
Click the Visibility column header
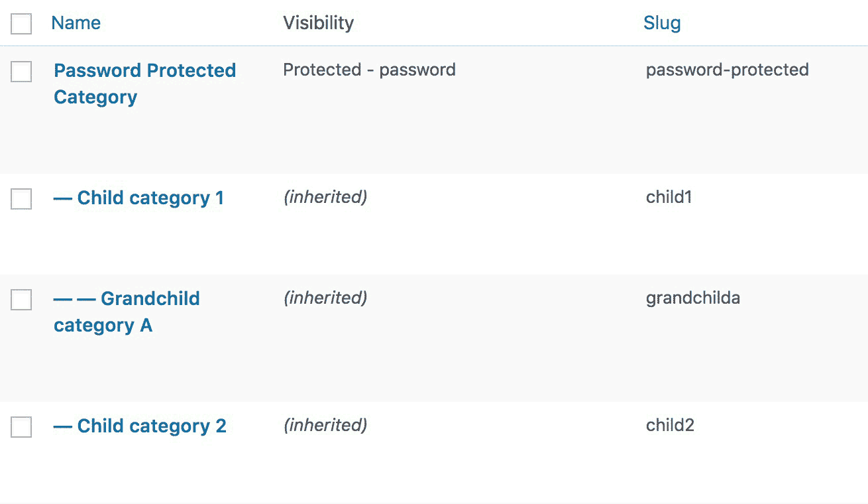319,23
